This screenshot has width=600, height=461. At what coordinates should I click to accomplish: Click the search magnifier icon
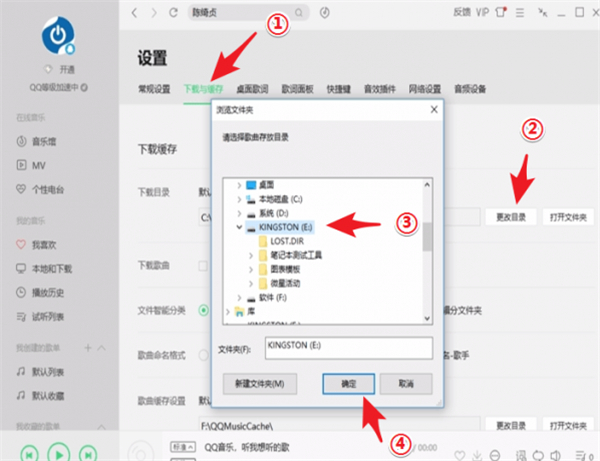tap(299, 13)
